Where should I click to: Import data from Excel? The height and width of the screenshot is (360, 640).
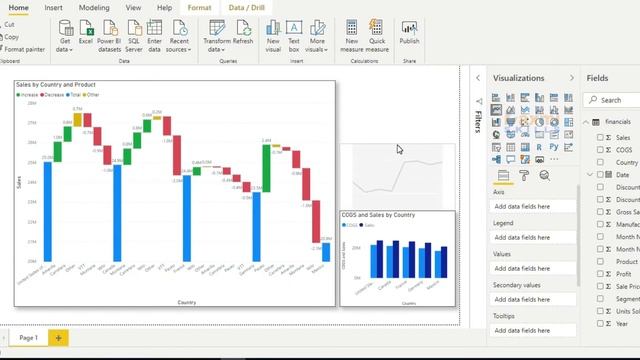[86, 32]
